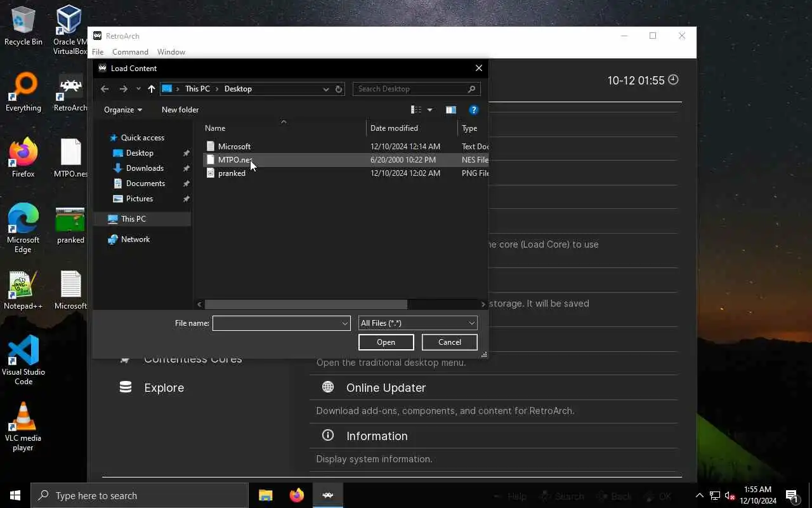Image resolution: width=812 pixels, height=508 pixels.
Task: Open Firefox desktop shortcut
Action: [23, 159]
